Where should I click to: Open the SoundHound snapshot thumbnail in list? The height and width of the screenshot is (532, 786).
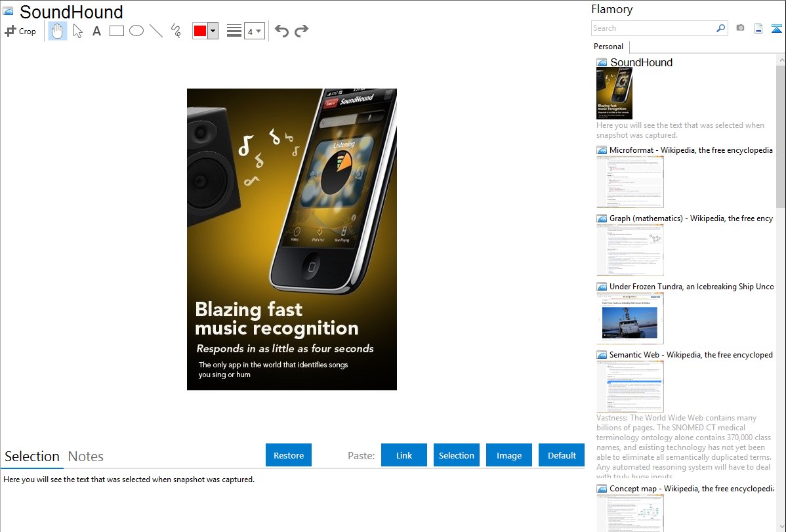pyautogui.click(x=615, y=94)
